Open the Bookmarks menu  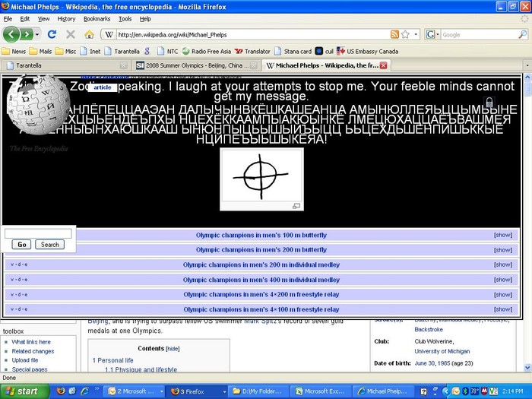[97, 18]
